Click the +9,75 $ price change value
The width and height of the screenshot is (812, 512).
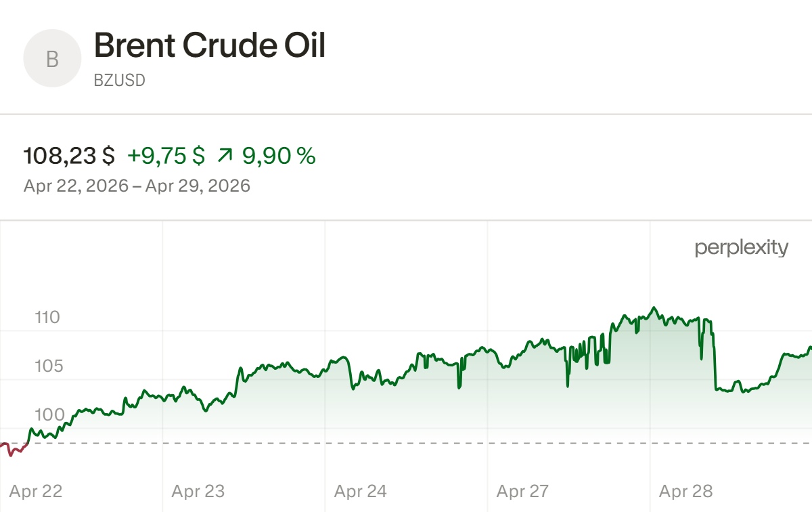pos(166,156)
